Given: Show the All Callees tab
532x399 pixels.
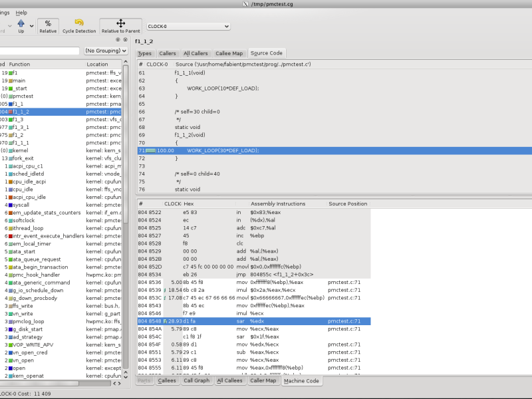Looking at the screenshot, I should (229, 380).
